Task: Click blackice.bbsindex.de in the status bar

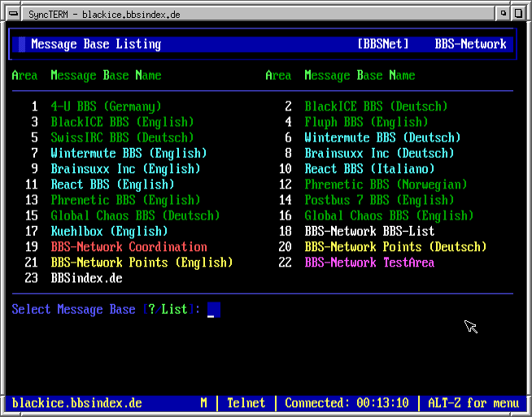Action: [77, 403]
